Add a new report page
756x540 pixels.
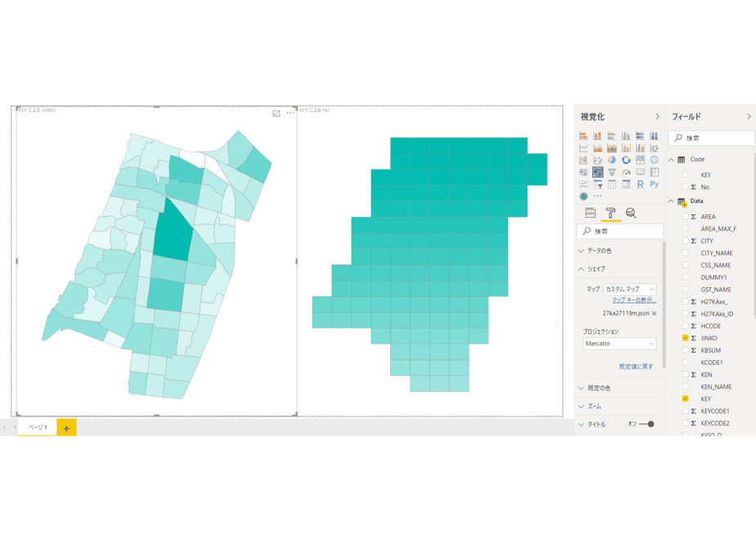66,428
